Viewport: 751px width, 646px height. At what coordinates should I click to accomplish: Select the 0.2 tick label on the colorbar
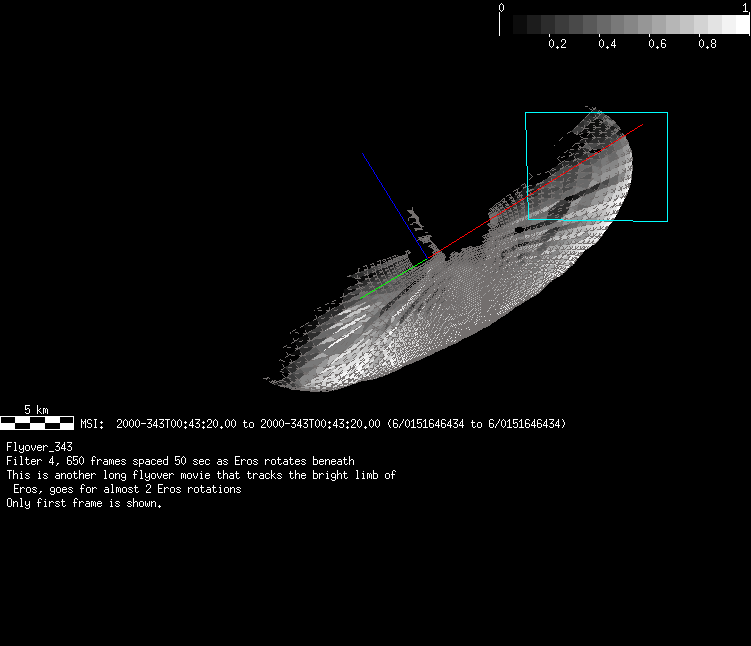coord(557,45)
